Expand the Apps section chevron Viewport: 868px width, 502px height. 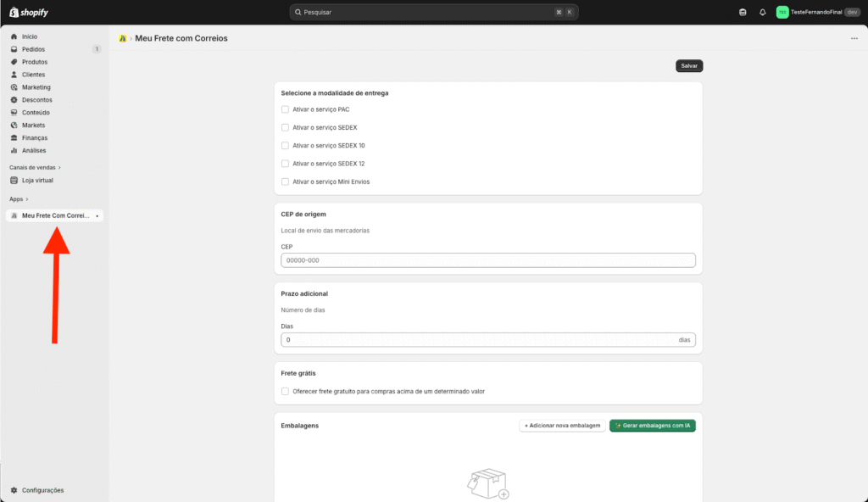pos(27,199)
